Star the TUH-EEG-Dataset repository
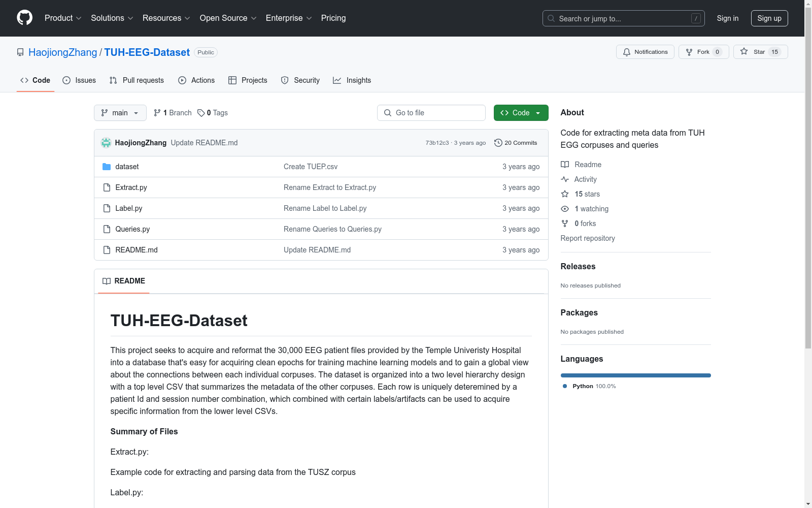The image size is (812, 508). click(760, 52)
